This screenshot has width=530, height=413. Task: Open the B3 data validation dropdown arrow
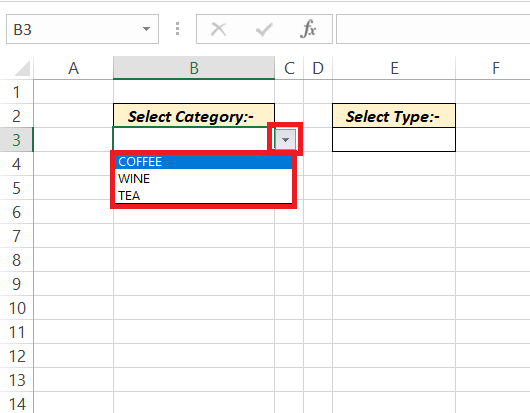click(285, 139)
